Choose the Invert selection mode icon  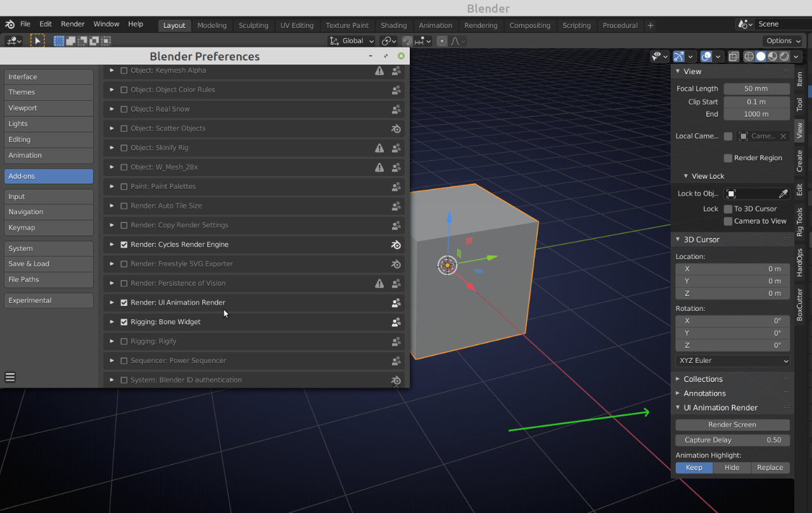point(94,41)
